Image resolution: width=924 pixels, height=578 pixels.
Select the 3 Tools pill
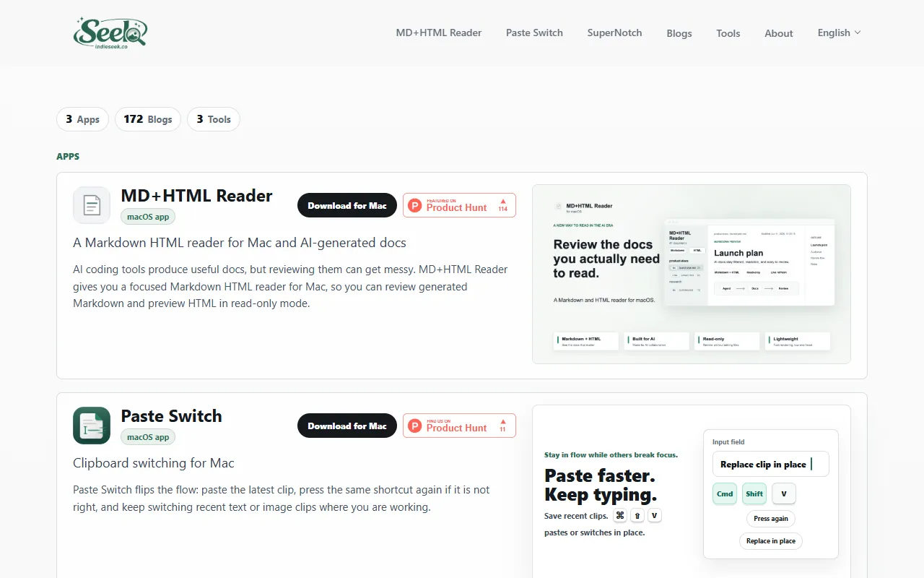pos(214,119)
